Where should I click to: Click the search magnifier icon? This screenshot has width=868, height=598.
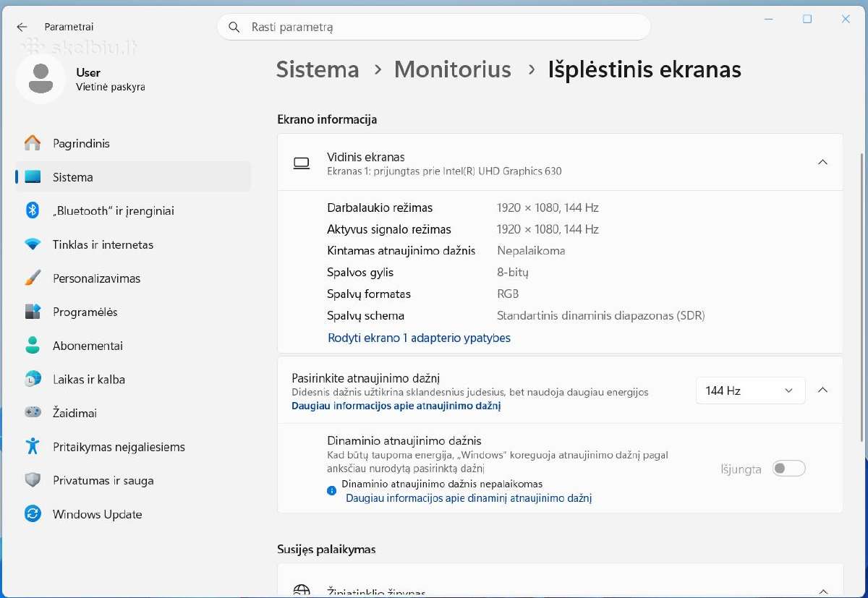(x=234, y=27)
